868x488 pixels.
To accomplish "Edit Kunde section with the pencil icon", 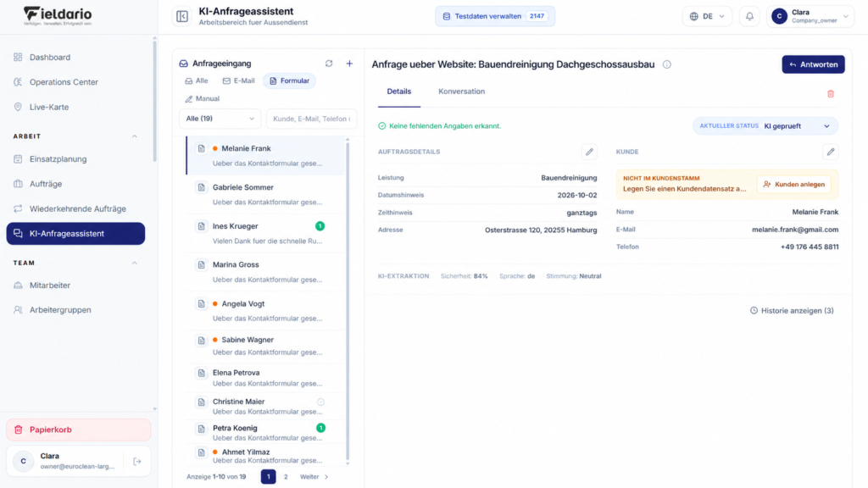I will click(831, 152).
